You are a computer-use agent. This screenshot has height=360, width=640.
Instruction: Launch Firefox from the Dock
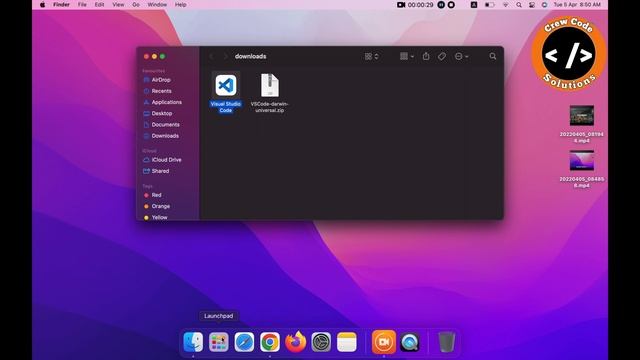(x=296, y=342)
